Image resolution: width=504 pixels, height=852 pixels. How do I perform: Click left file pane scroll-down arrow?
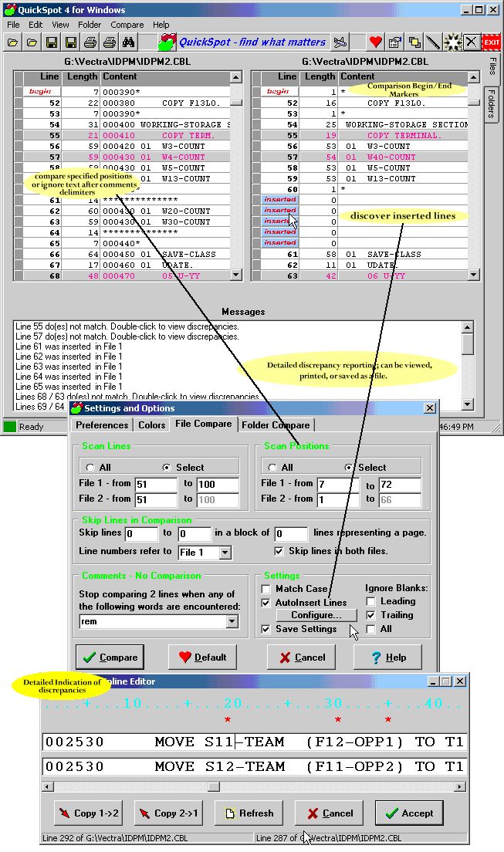(236, 275)
